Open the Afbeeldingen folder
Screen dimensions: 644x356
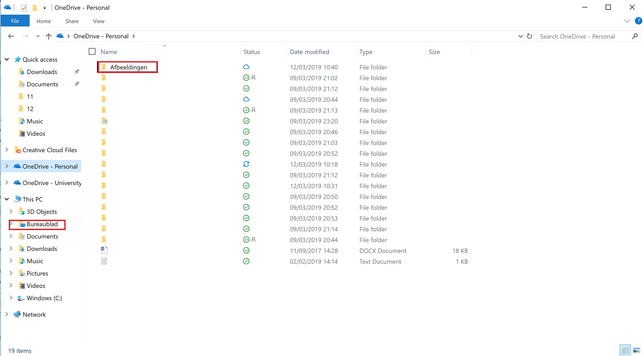point(128,67)
